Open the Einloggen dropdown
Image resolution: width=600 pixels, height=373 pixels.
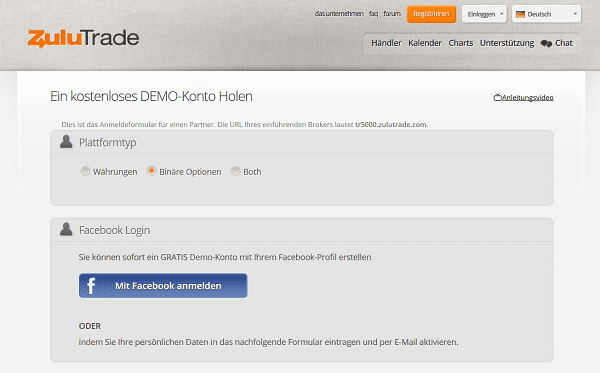pos(484,14)
